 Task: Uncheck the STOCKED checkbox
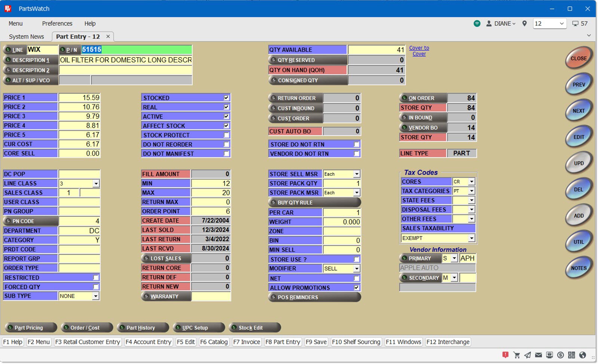click(226, 98)
